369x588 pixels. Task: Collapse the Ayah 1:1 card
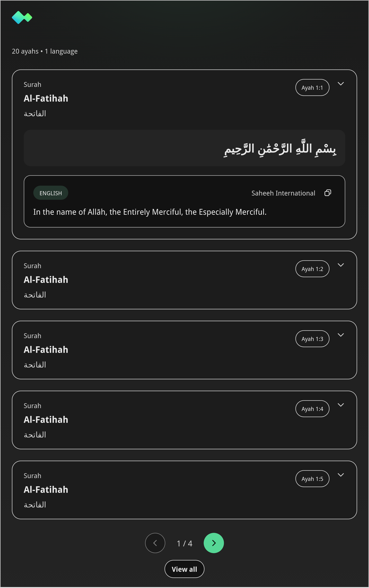tap(341, 84)
